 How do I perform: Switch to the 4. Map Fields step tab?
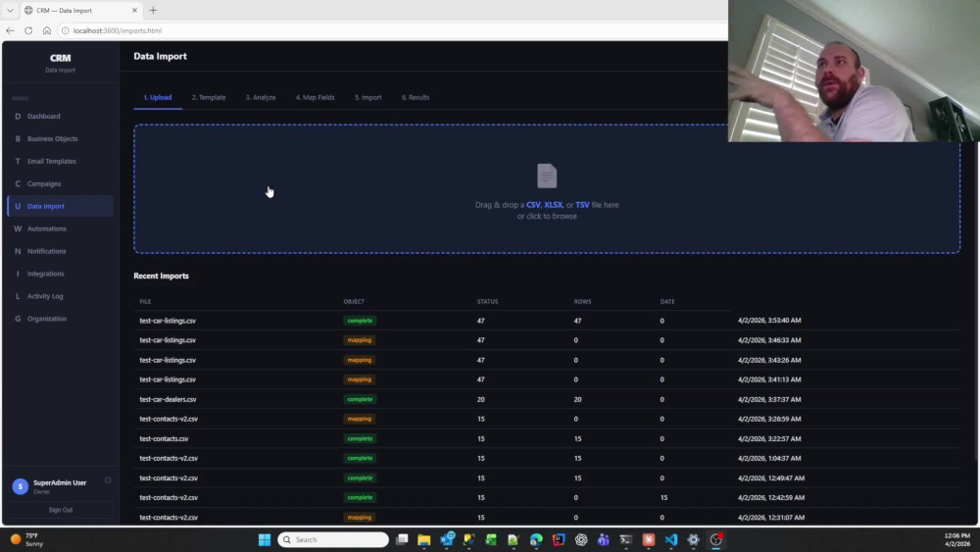[x=315, y=97]
